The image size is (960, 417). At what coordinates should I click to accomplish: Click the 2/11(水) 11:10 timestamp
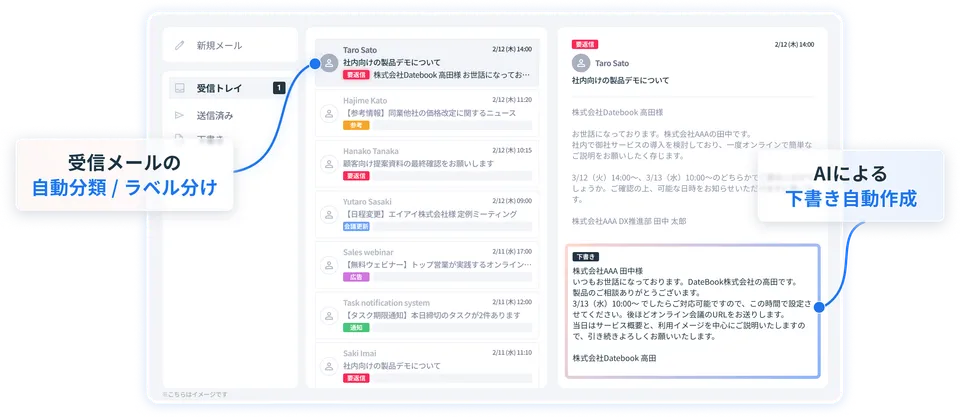tap(512, 352)
